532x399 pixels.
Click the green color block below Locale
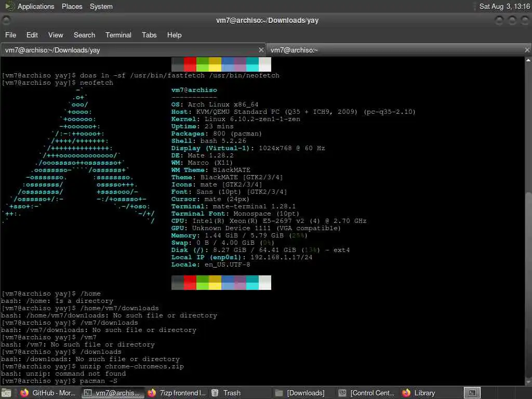tap(203, 283)
